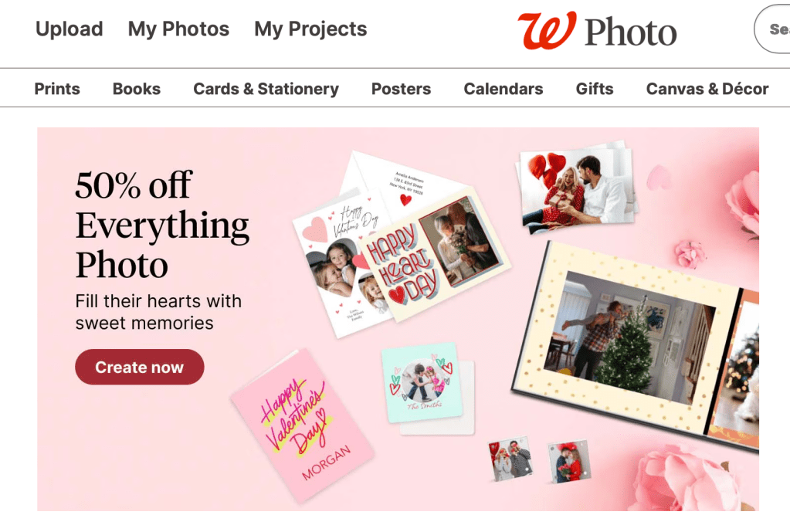The image size is (790, 532).
Task: Open the Upload page
Action: pos(69,29)
